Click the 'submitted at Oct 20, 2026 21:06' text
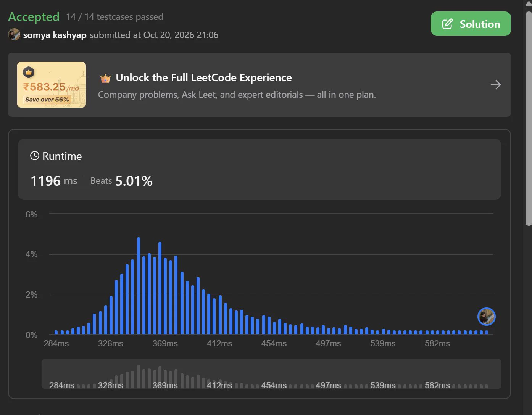The width and height of the screenshot is (532, 415). click(x=154, y=35)
